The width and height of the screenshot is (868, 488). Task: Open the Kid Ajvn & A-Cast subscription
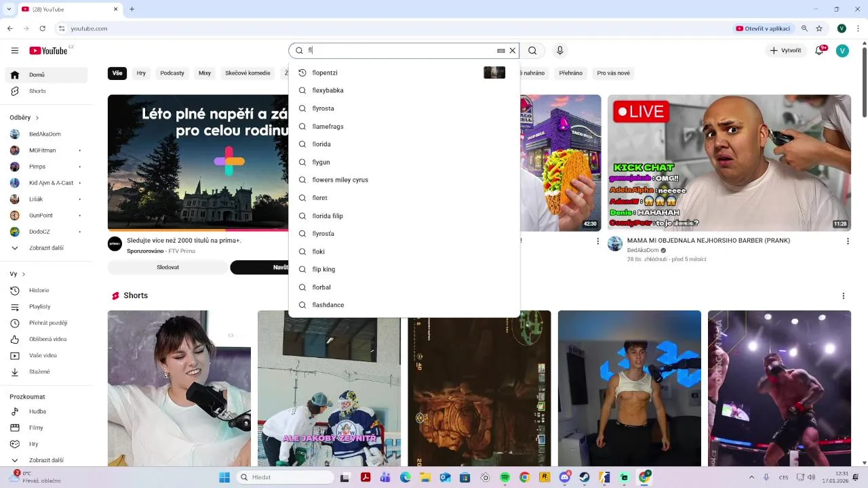[x=46, y=183]
